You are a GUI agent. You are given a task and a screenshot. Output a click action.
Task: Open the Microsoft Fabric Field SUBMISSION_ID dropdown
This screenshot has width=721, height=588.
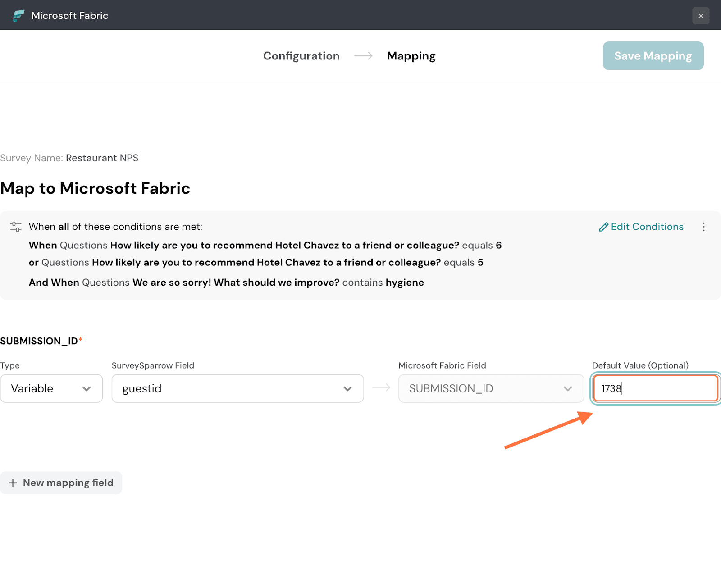pyautogui.click(x=491, y=388)
